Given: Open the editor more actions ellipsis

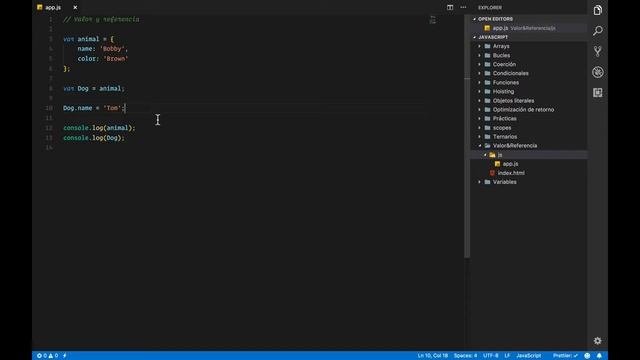Looking at the screenshot, I should click(463, 7).
